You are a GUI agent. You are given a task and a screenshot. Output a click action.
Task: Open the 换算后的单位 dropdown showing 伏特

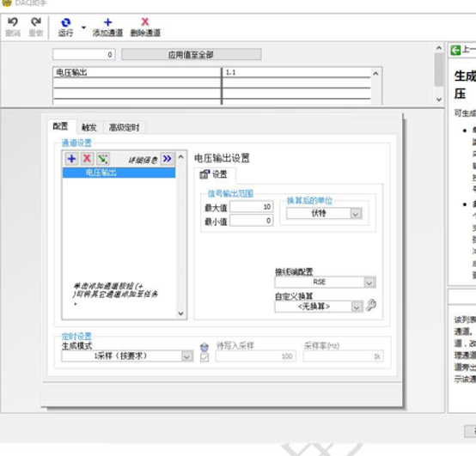click(324, 214)
